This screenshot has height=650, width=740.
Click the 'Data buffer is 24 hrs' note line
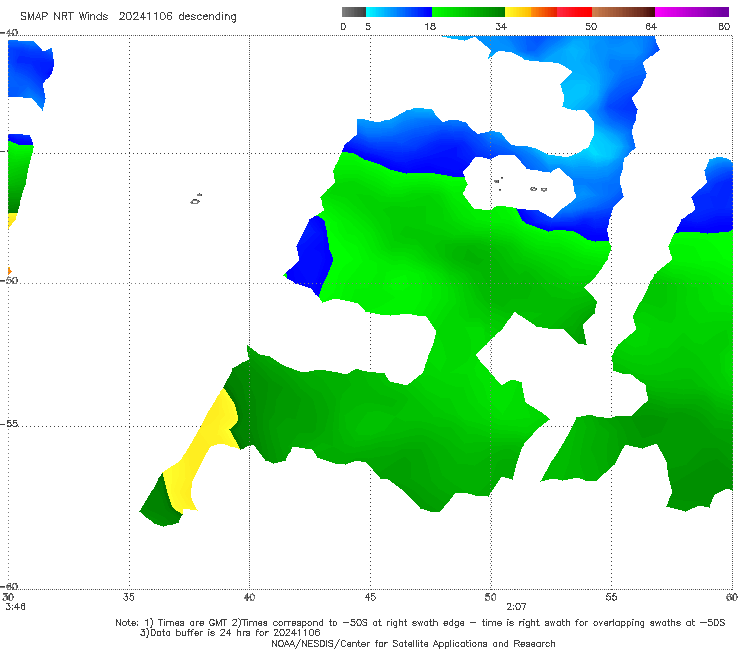pos(230,633)
